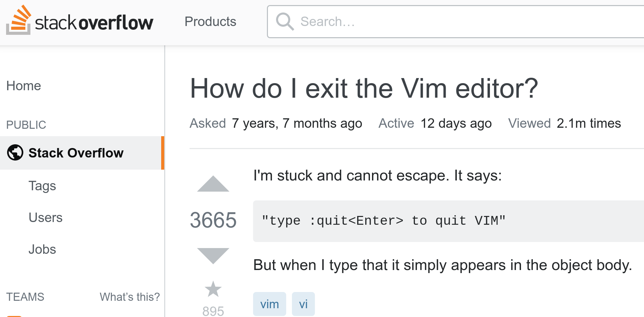Open the Products menu
This screenshot has width=644, height=317.
tap(210, 22)
